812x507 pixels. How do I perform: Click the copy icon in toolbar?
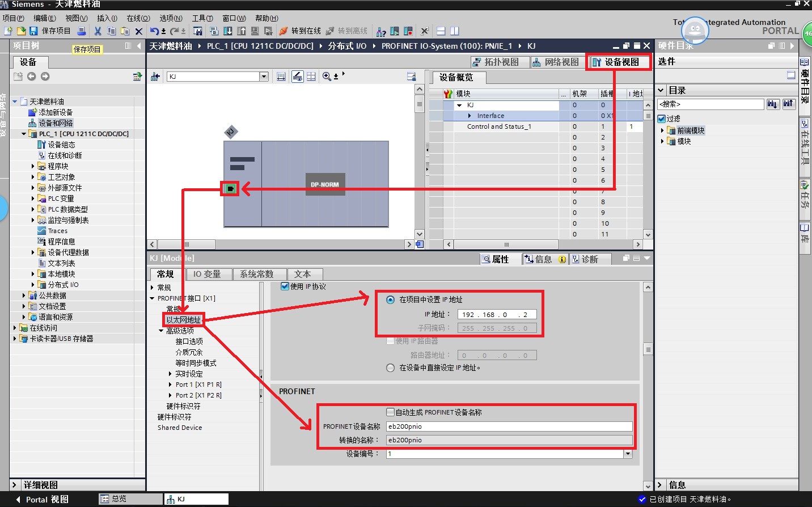point(112,31)
